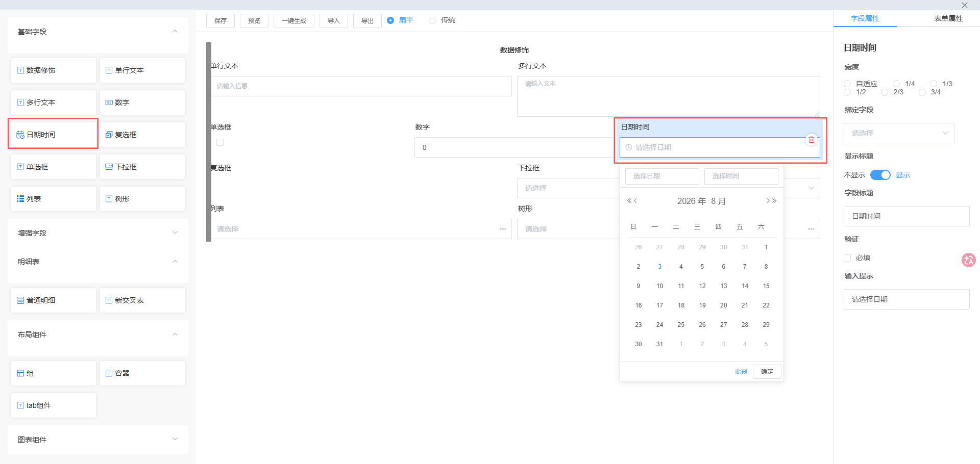Screen dimensions: 980x464
Task: Click the 一键生成 button
Action: point(294,21)
